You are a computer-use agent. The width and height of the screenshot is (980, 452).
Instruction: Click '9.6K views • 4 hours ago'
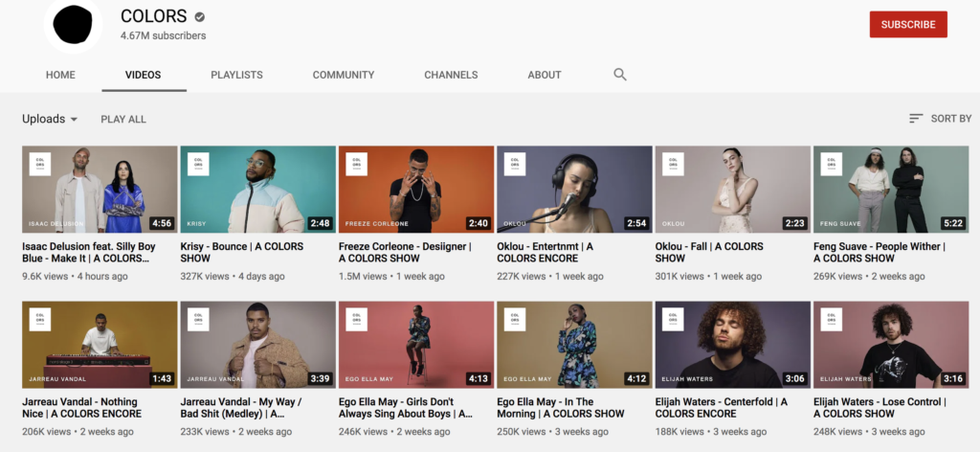(x=75, y=277)
